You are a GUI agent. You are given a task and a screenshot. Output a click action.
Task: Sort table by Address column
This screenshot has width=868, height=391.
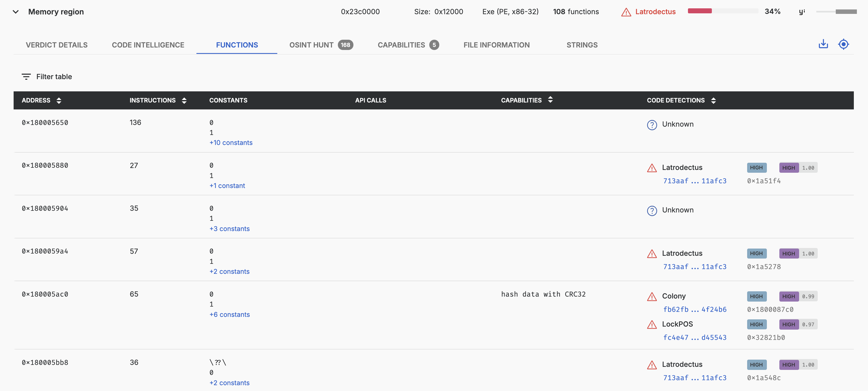(59, 100)
